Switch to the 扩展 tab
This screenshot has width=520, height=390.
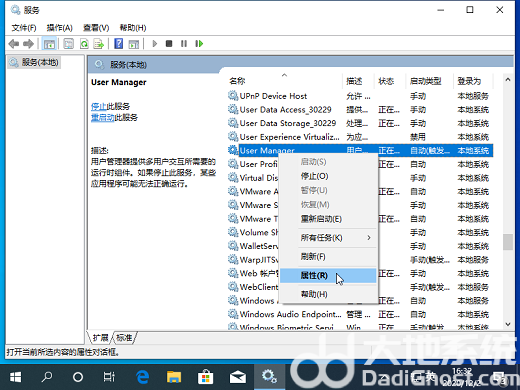[100, 338]
